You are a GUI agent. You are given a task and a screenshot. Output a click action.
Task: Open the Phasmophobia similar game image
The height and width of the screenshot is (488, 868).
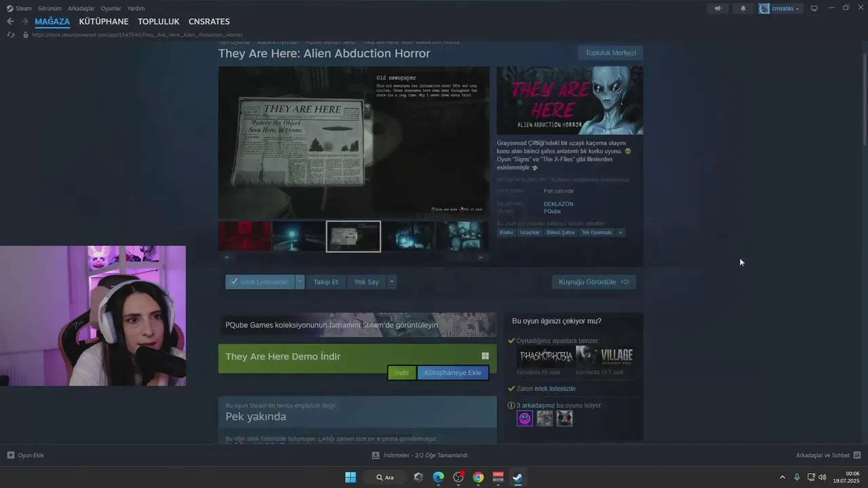(545, 357)
